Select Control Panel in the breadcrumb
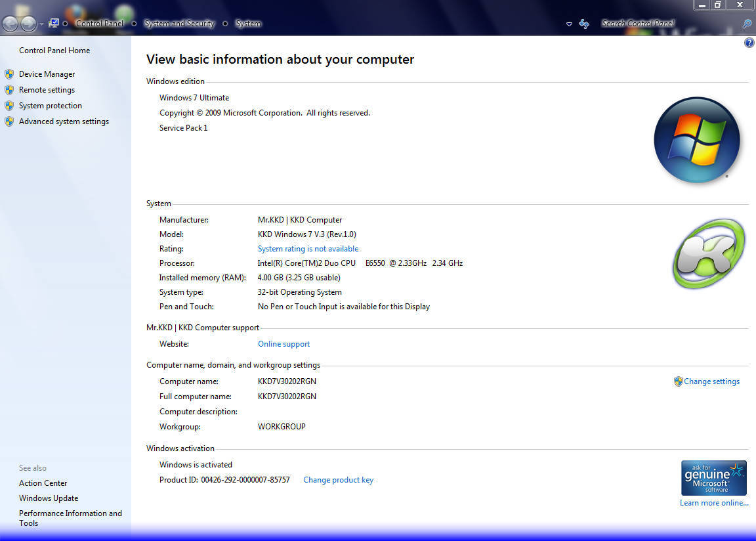756x541 pixels. click(99, 23)
